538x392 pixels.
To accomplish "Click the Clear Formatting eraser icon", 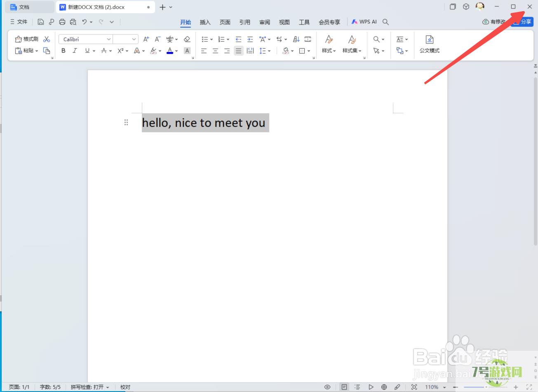I will pyautogui.click(x=187, y=39).
